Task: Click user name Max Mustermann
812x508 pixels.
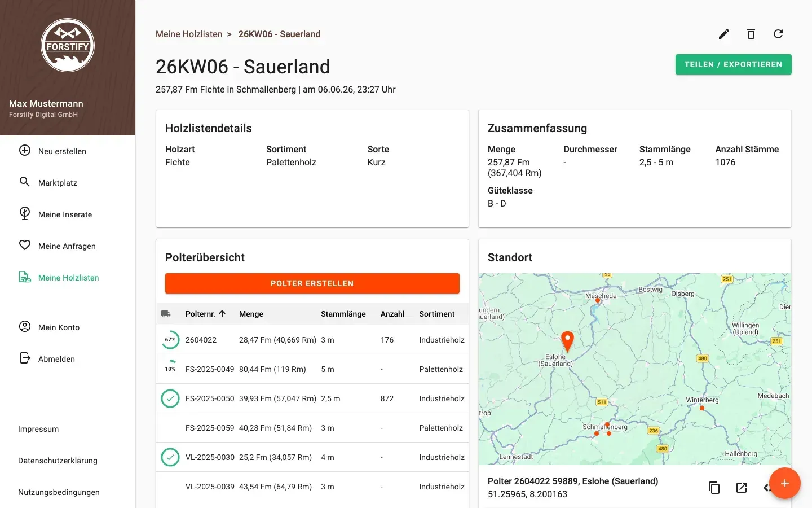Action: click(x=46, y=103)
